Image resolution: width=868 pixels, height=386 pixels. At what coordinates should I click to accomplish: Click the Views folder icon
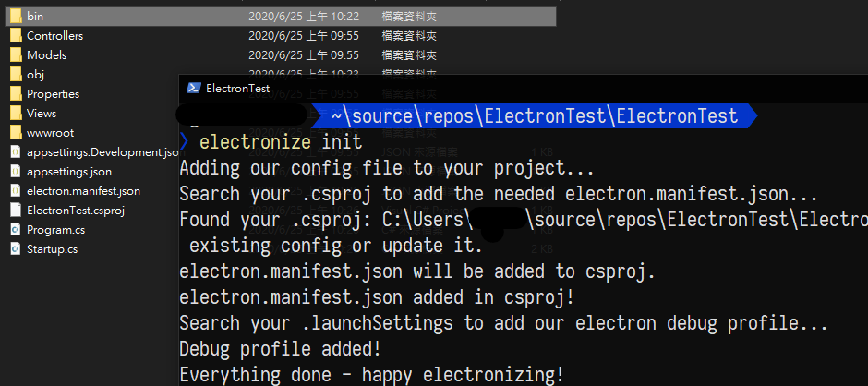[x=16, y=113]
